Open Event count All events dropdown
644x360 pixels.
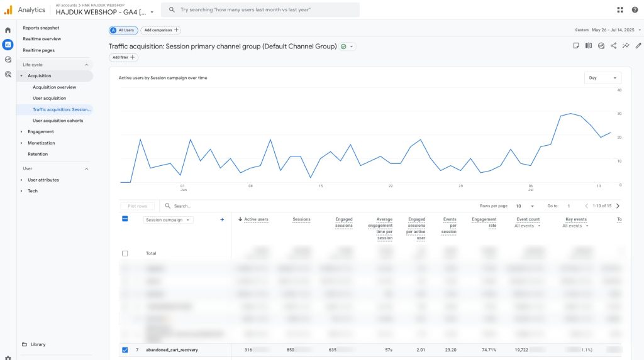[528, 226]
